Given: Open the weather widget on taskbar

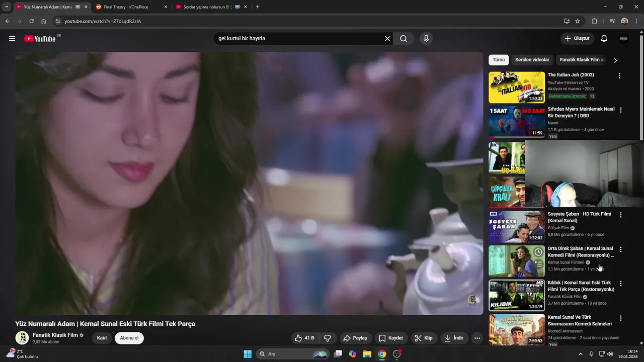Looking at the screenshot, I should click(x=22, y=354).
